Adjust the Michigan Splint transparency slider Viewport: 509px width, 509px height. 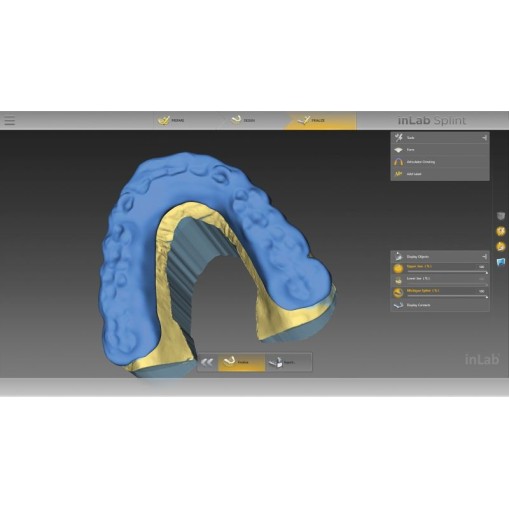447,296
